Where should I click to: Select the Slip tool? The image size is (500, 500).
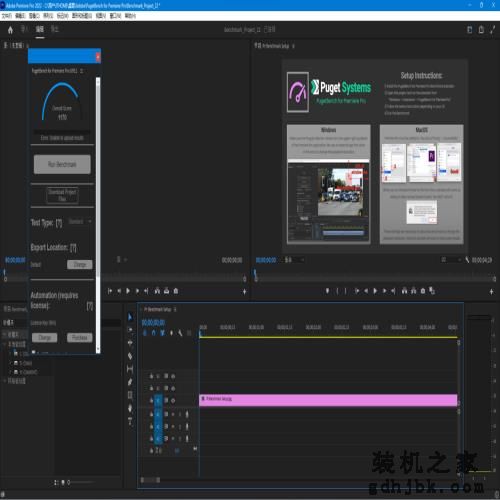(x=130, y=369)
